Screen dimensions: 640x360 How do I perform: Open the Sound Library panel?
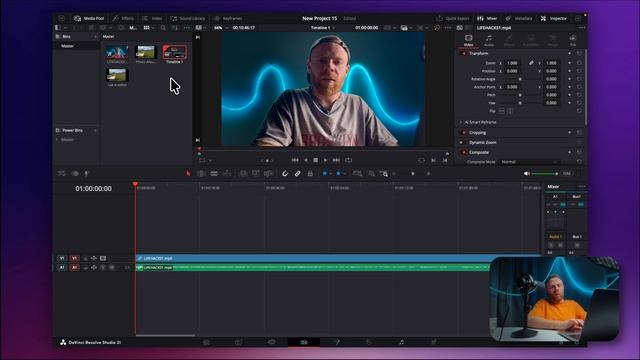click(x=187, y=18)
